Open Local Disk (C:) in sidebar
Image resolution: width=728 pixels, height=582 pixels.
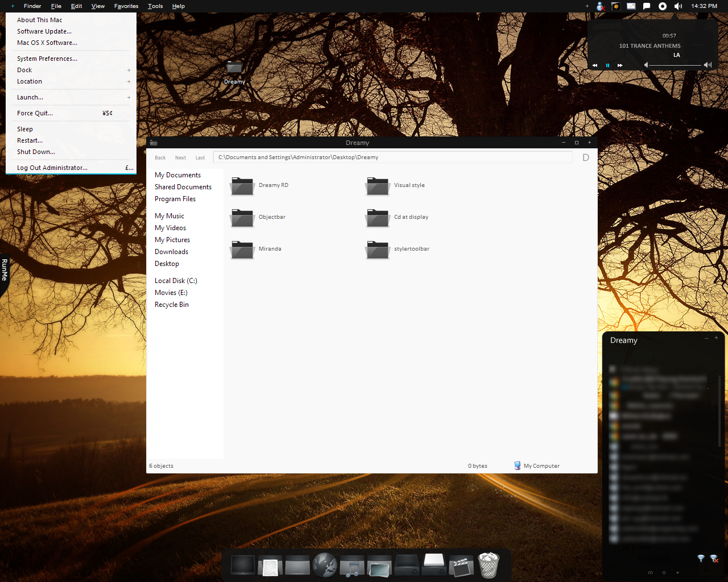[x=176, y=281]
